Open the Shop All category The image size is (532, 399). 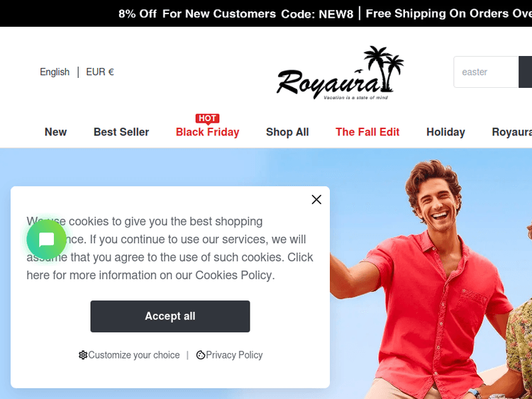[287, 132]
